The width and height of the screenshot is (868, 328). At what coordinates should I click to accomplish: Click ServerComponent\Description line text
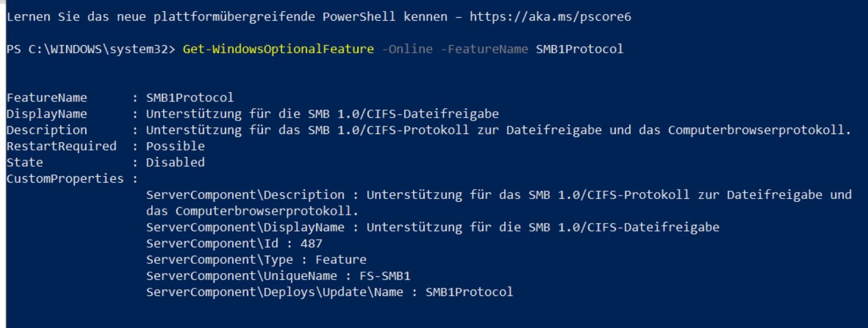click(499, 195)
